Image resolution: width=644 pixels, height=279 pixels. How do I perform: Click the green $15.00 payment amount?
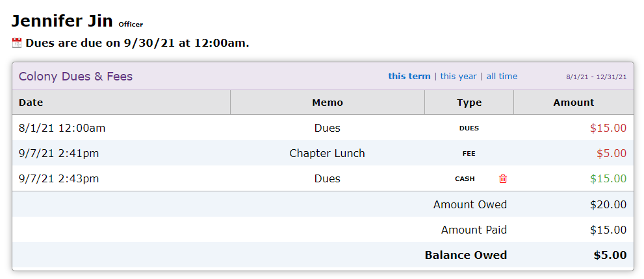608,178
